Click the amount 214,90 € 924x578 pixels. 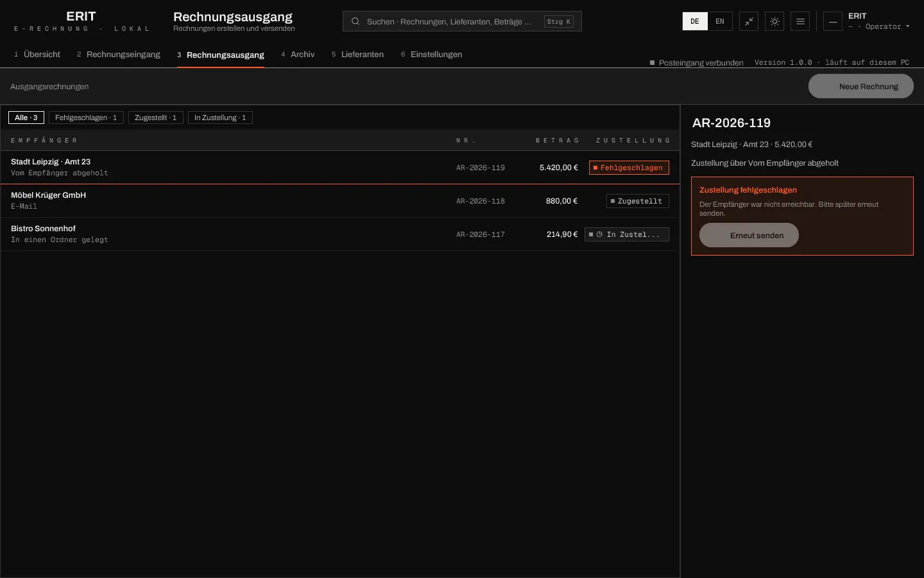click(x=562, y=234)
